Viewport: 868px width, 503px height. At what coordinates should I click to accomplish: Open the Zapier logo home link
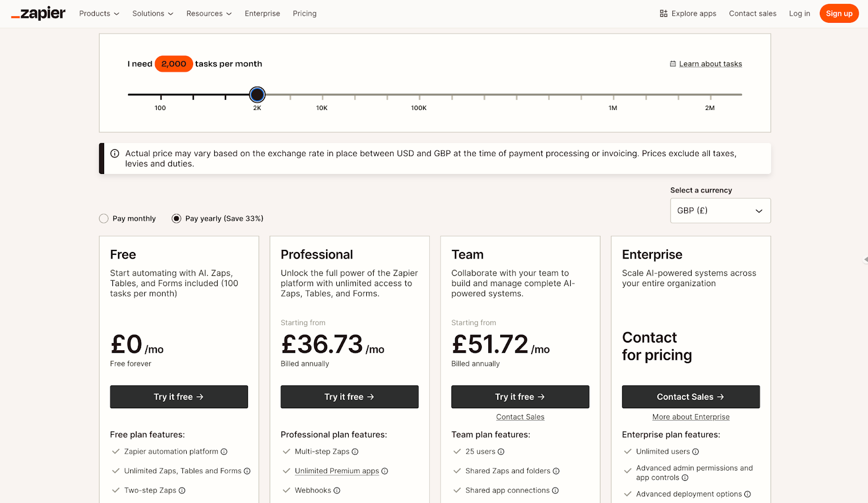click(x=38, y=14)
